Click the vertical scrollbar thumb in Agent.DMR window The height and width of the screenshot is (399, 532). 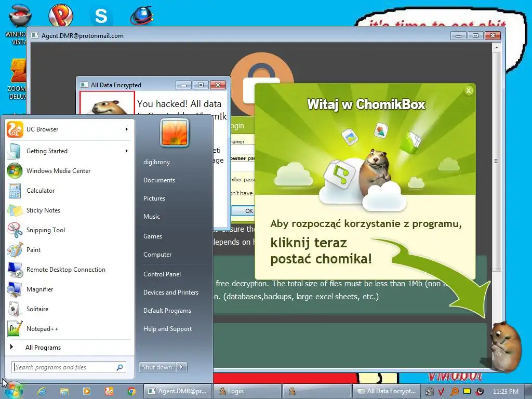pos(496,161)
